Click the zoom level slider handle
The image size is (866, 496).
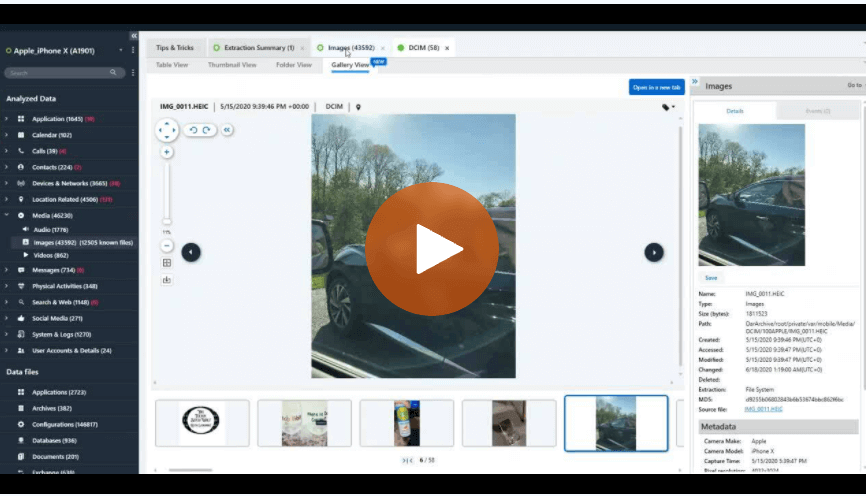click(x=167, y=222)
